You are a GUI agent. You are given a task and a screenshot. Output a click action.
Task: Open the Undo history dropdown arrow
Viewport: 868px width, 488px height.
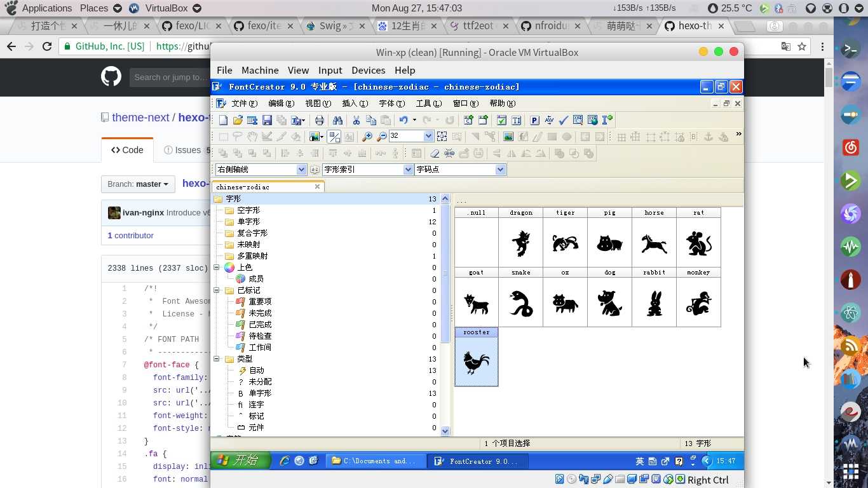tap(414, 120)
